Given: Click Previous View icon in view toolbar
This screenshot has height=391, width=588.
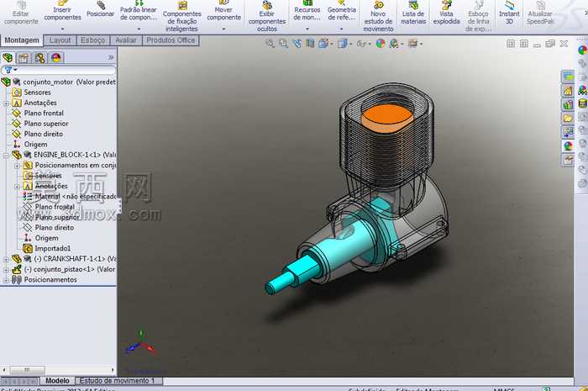Looking at the screenshot, I should click(x=297, y=44).
